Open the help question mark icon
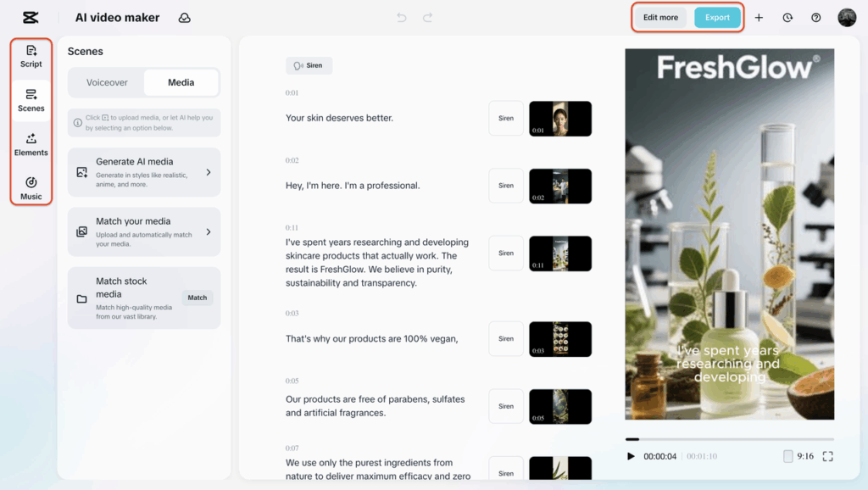This screenshot has width=868, height=490. 816,18
